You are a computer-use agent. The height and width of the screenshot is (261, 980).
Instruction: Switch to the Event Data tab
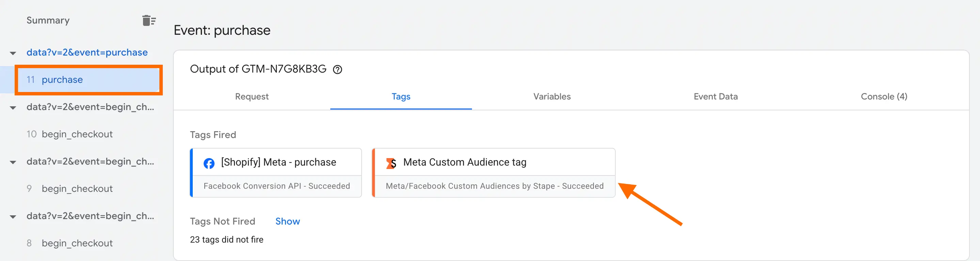715,97
